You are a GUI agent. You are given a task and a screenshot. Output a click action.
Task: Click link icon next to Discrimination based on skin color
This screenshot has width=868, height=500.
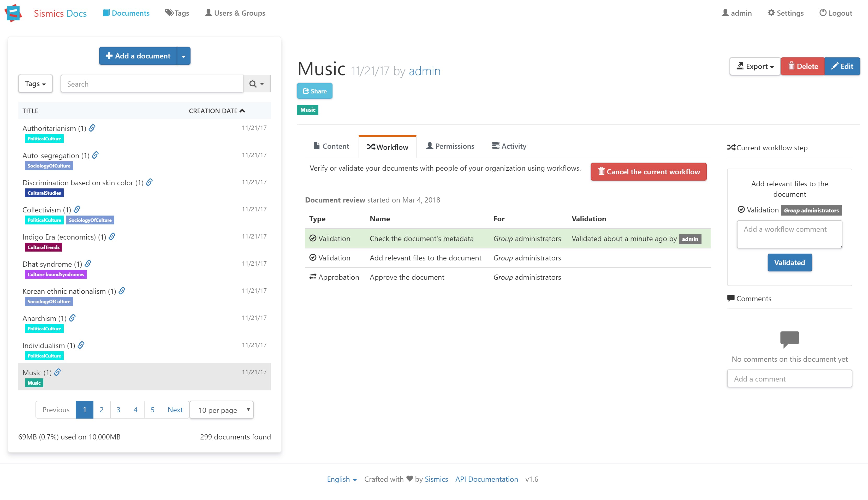[149, 182]
